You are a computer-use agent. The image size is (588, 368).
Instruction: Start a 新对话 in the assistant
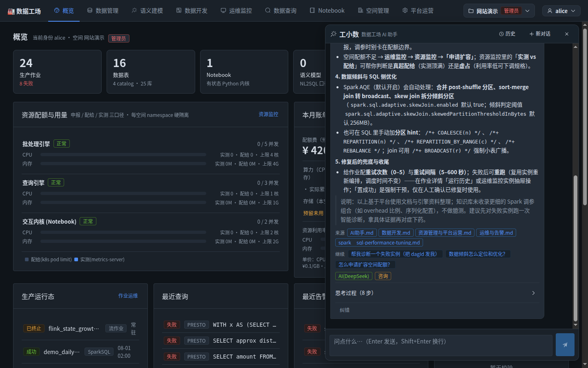540,34
